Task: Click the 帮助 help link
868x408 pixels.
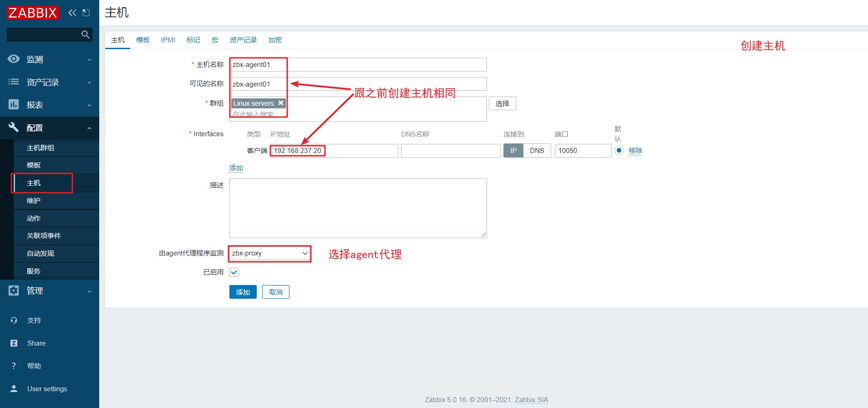Action: pos(34,366)
